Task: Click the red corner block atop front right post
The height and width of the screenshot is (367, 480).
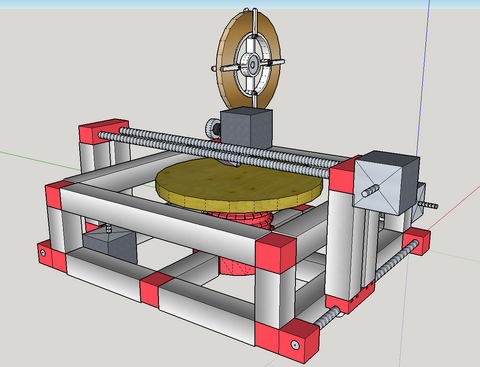Action: click(x=275, y=253)
